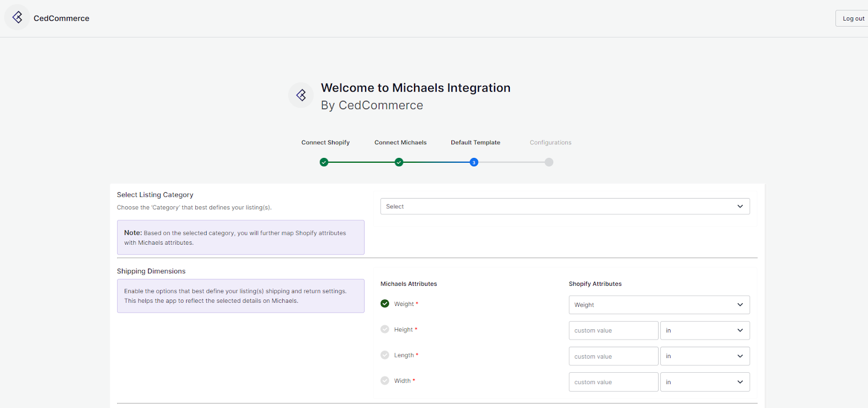Go to the Default Template step label
The height and width of the screenshot is (408, 868).
pos(475,143)
